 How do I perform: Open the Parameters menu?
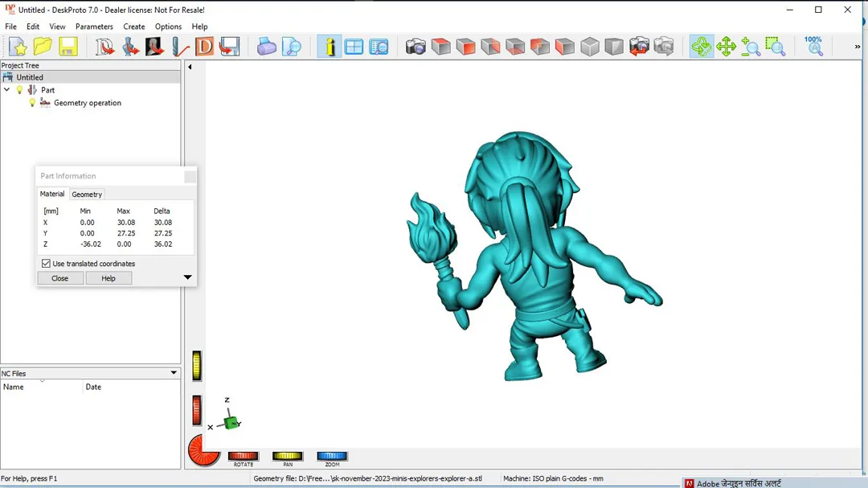pyautogui.click(x=94, y=27)
